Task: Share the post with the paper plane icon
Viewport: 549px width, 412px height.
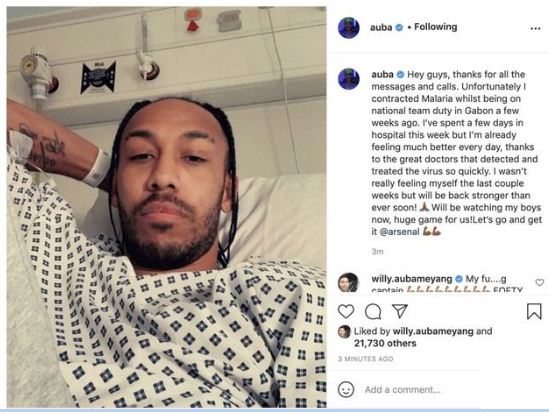Action: 399,310
